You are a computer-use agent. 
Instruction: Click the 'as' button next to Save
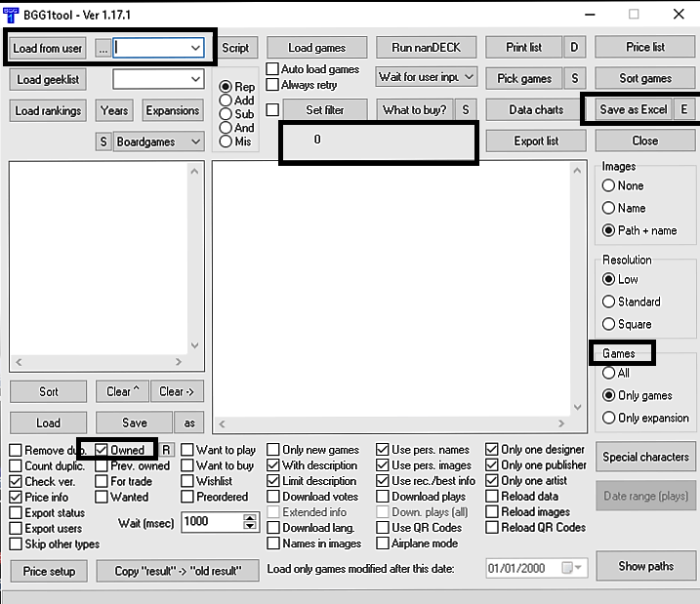tap(189, 423)
